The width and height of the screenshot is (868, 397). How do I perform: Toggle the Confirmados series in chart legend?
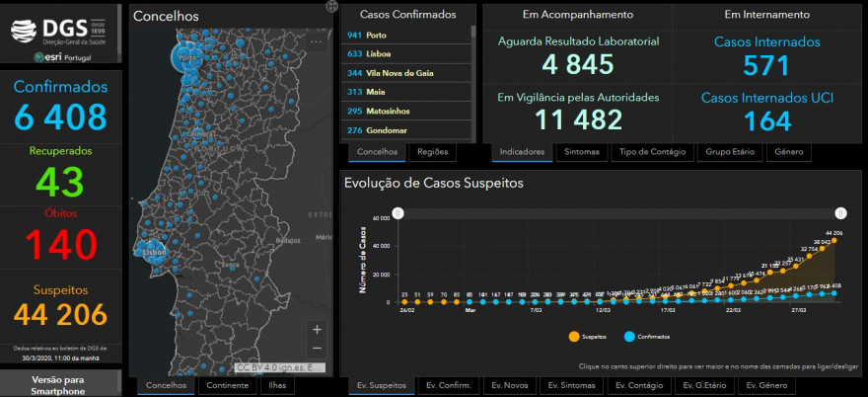click(647, 337)
